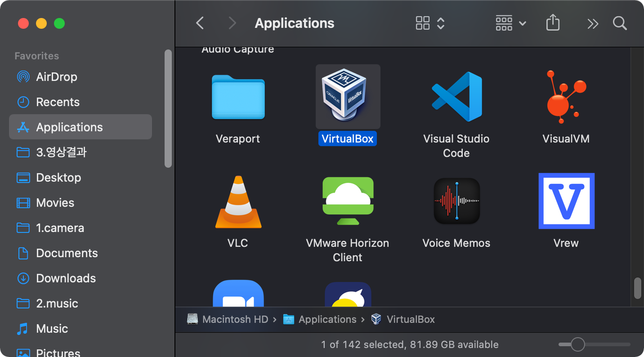Open Music in sidebar
The image size is (644, 357).
tap(80, 329)
